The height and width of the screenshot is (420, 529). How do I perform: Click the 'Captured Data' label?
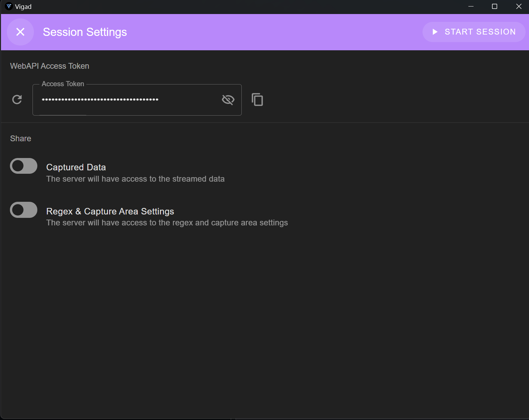[x=76, y=167]
